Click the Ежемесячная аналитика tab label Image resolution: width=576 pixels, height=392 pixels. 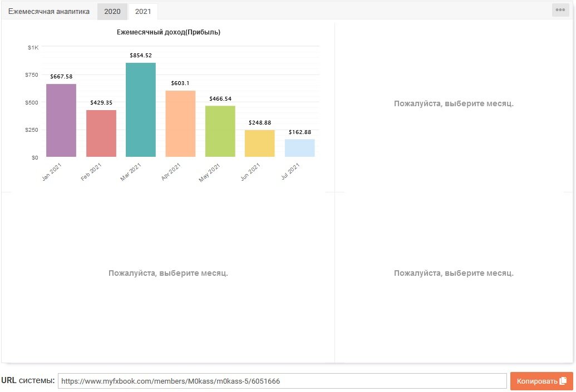(49, 11)
